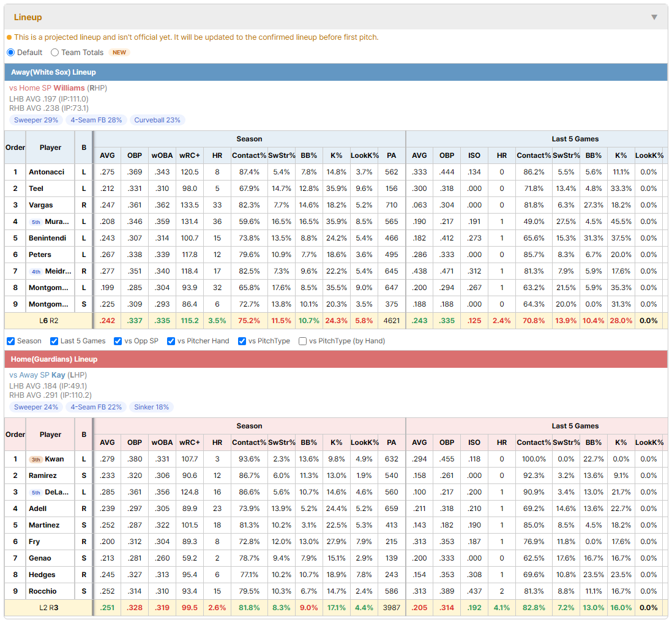The width and height of the screenshot is (672, 623).
Task: Uncheck the Season checkbox
Action: coord(11,341)
